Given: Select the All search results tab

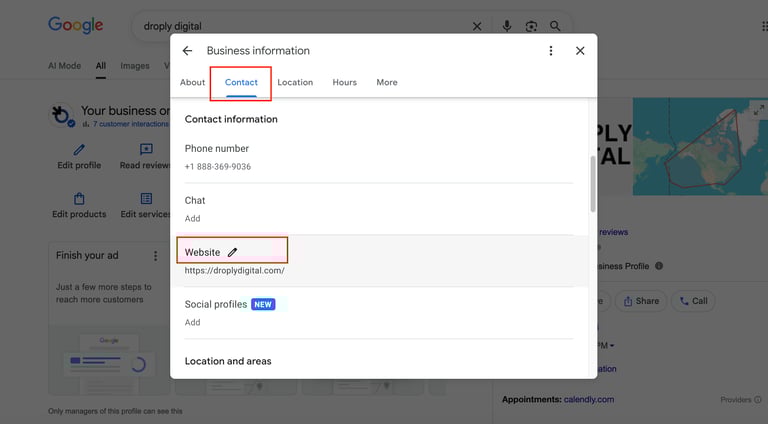Looking at the screenshot, I should [100, 66].
